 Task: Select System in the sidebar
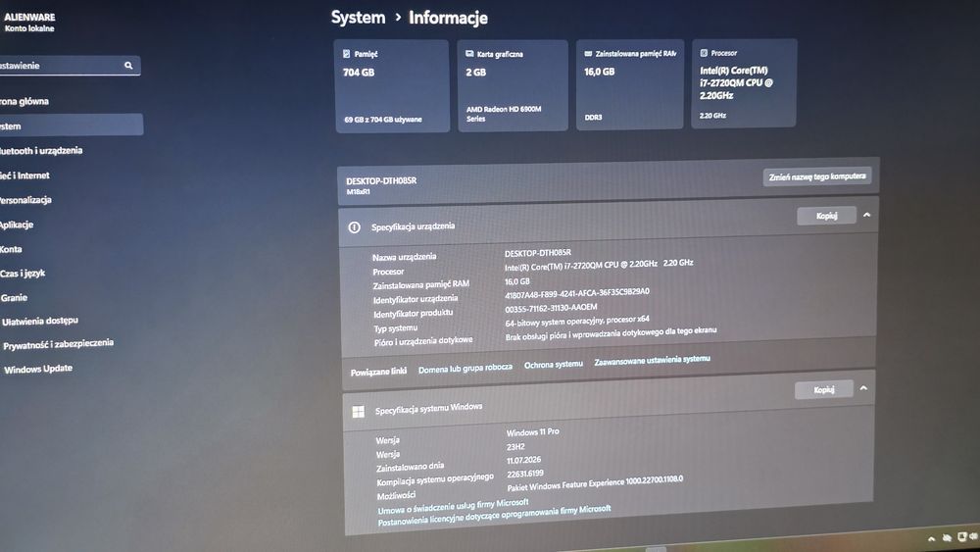point(72,125)
